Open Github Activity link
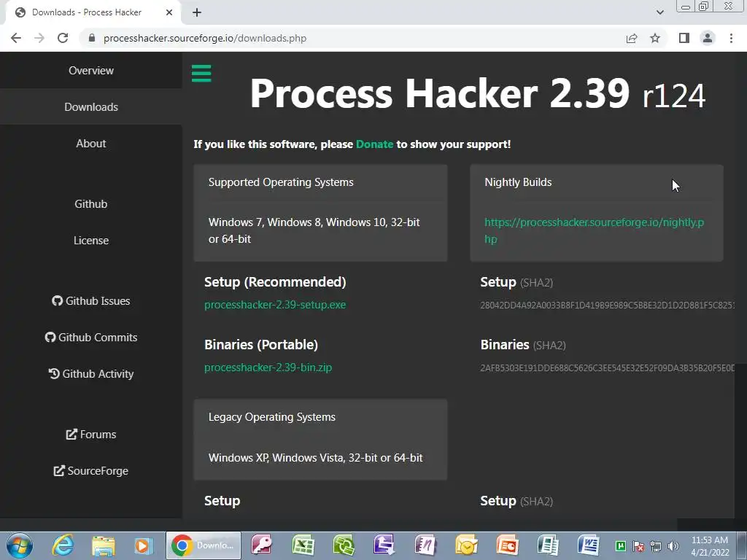Viewport: 747px width, 560px height. click(91, 374)
